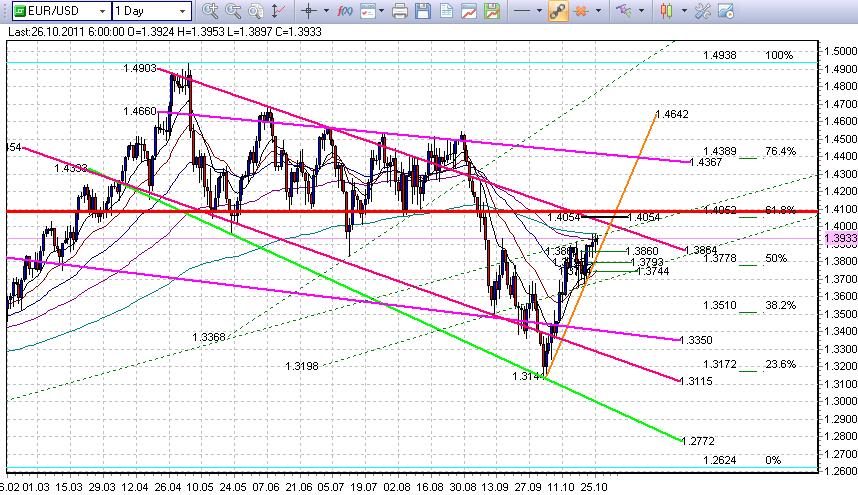Click the 50% Fibonacci label

[776, 258]
